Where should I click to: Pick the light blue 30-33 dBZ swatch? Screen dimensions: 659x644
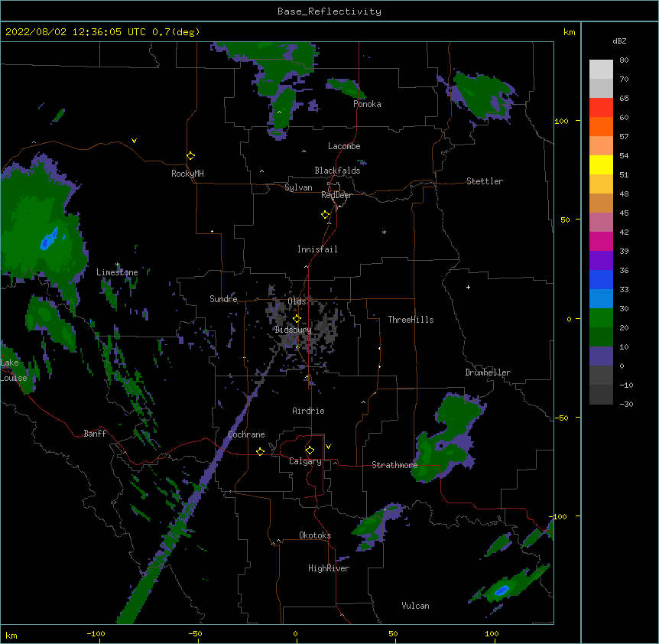pyautogui.click(x=601, y=298)
